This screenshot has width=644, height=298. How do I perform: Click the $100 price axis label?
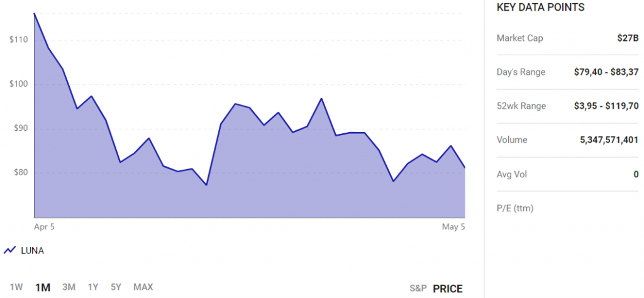click(18, 84)
